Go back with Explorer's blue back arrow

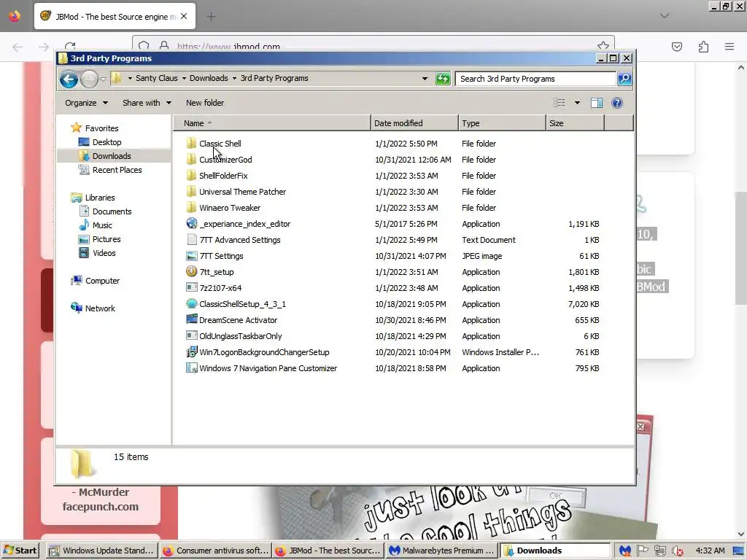click(69, 79)
